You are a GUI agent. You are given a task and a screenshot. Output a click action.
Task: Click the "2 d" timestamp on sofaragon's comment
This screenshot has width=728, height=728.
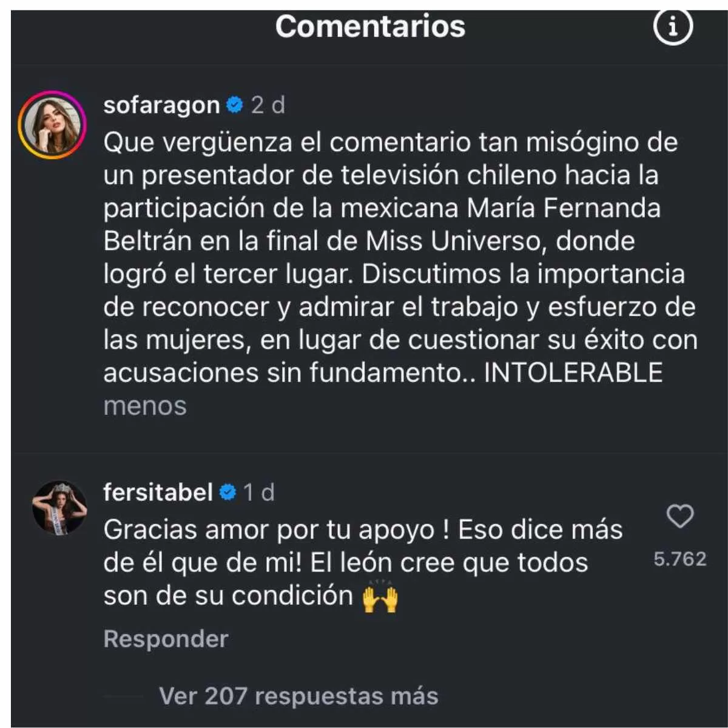268,106
